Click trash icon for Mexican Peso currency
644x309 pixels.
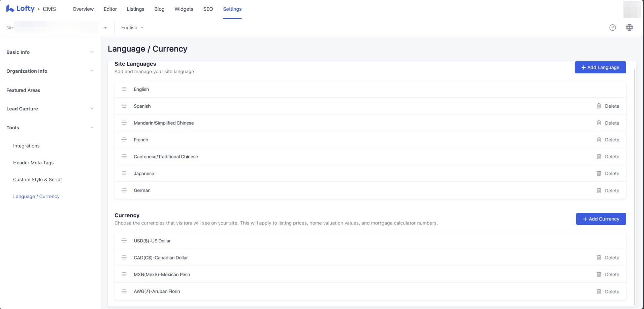[599, 274]
